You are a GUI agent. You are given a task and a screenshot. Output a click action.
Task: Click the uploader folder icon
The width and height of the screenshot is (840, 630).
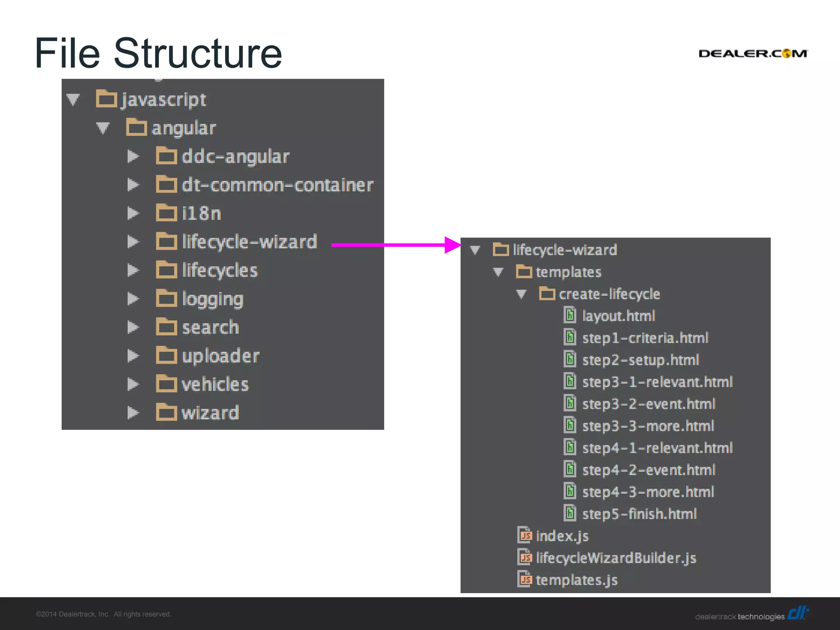[167, 355]
